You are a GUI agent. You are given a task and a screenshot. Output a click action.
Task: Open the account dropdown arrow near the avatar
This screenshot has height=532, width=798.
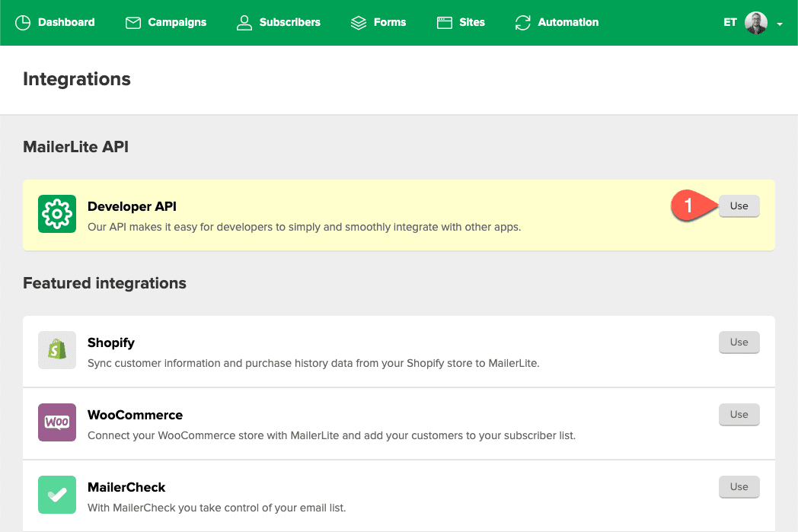point(778,24)
